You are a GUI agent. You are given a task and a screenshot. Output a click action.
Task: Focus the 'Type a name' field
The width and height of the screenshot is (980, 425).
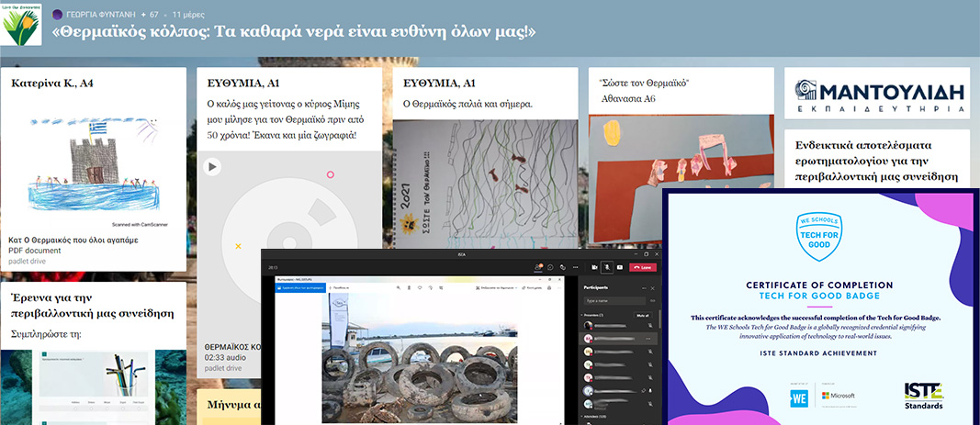pos(614,301)
